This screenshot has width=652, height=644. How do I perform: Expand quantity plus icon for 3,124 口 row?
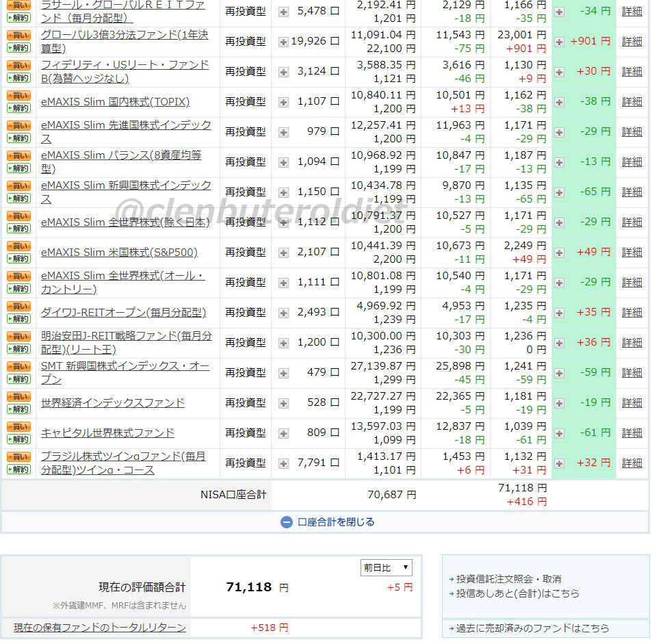click(x=284, y=73)
